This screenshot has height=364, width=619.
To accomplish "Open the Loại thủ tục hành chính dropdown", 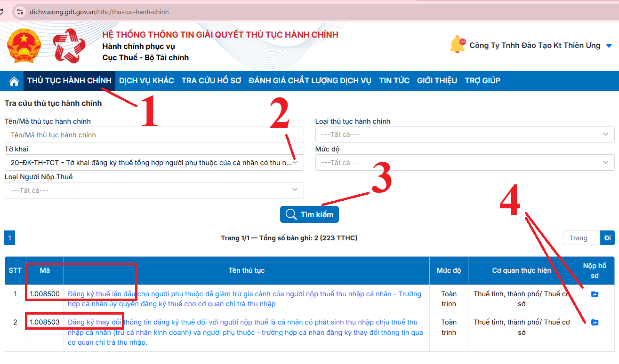I will tap(465, 135).
